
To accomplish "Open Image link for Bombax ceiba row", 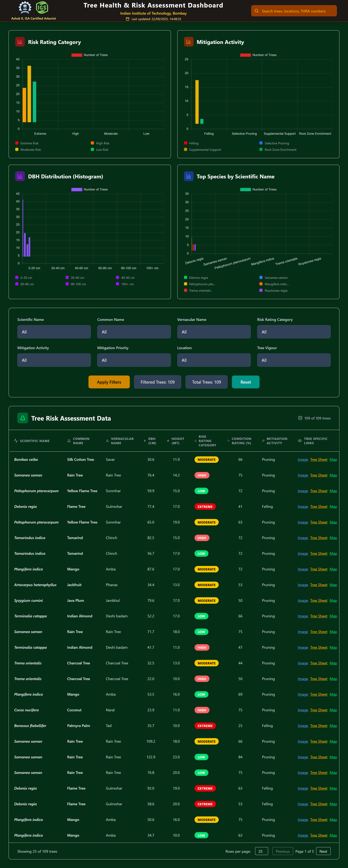I will click(303, 460).
